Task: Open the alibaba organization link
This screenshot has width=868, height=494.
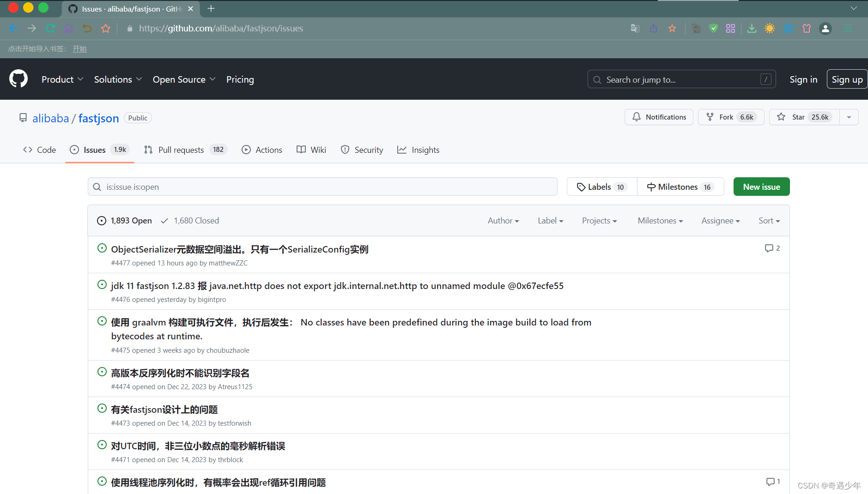Action: pos(51,118)
